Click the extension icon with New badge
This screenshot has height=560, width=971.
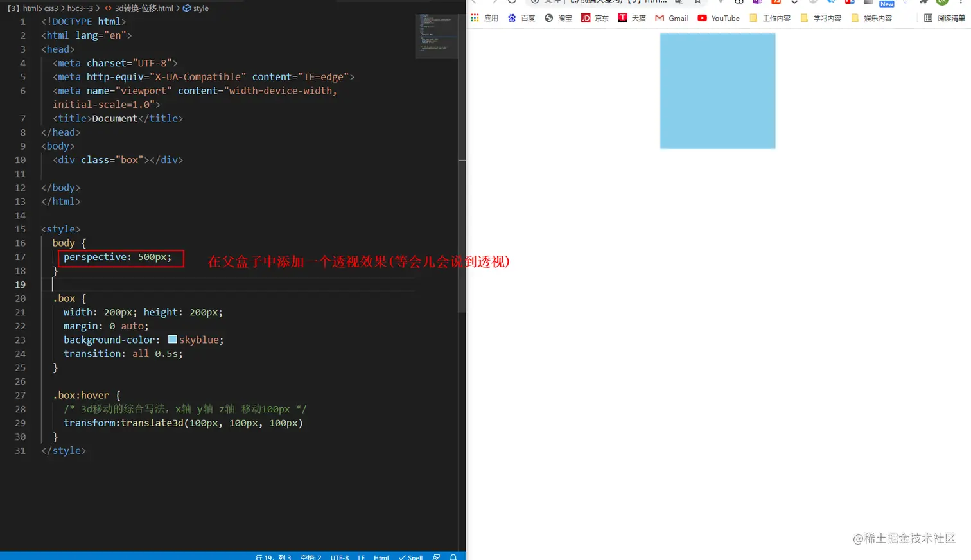coord(887,3)
